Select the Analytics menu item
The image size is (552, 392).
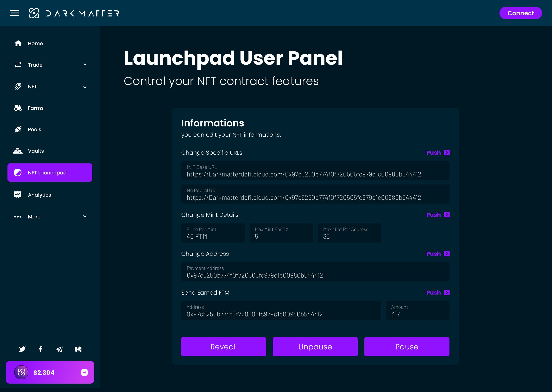[x=39, y=195]
